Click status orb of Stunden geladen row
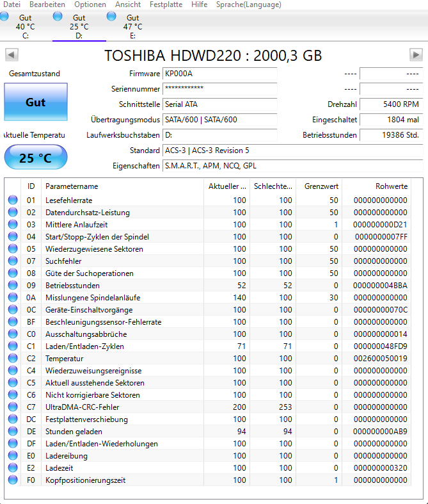The image size is (428, 504). (13, 432)
